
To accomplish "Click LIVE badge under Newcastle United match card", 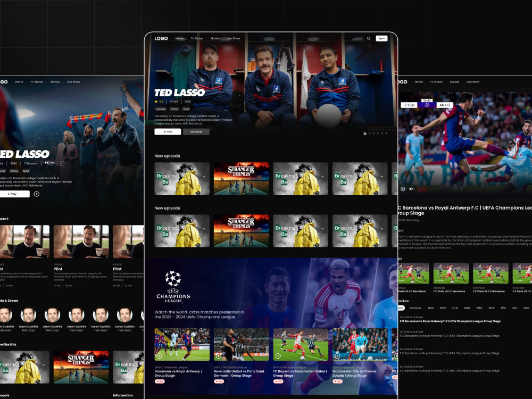I will point(219,381).
